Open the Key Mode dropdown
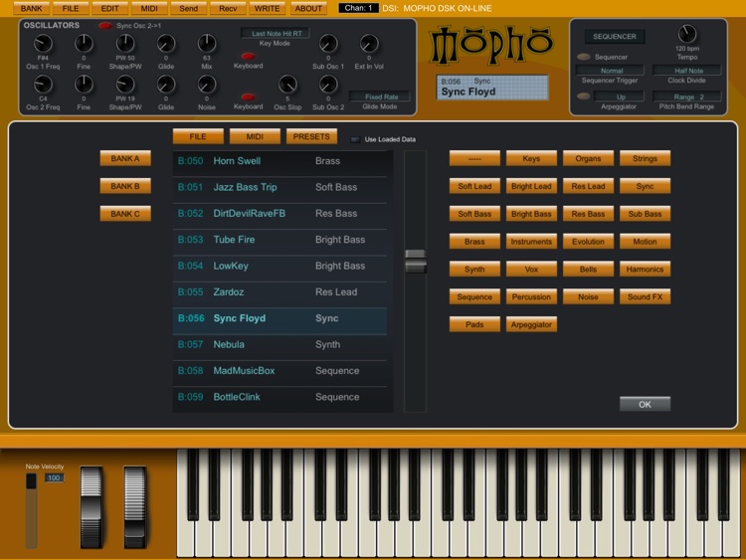 [275, 33]
